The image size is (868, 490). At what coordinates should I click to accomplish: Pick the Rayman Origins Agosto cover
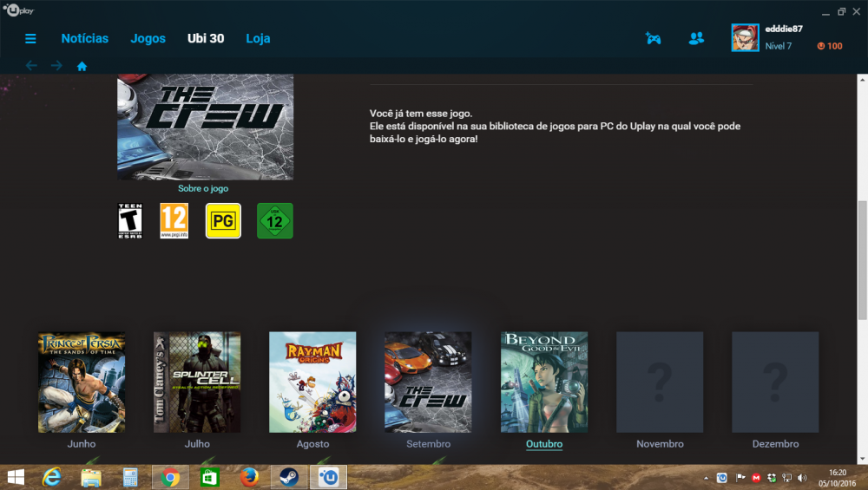point(312,382)
